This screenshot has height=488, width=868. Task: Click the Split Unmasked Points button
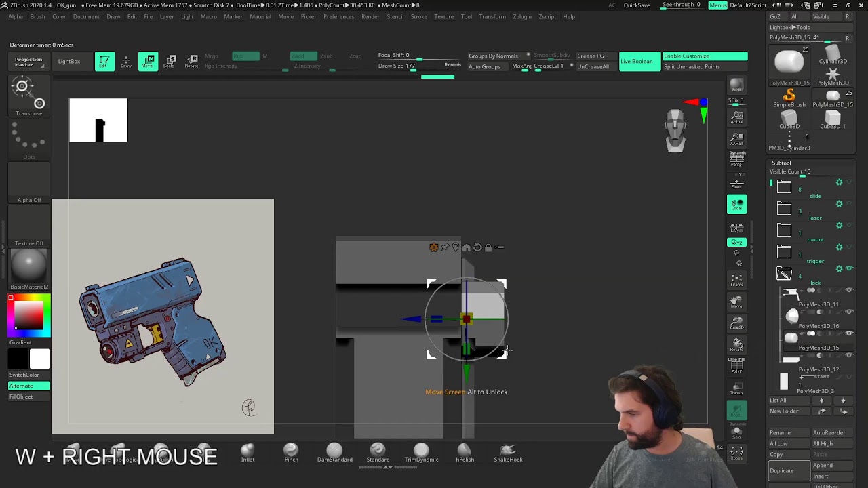coord(705,67)
